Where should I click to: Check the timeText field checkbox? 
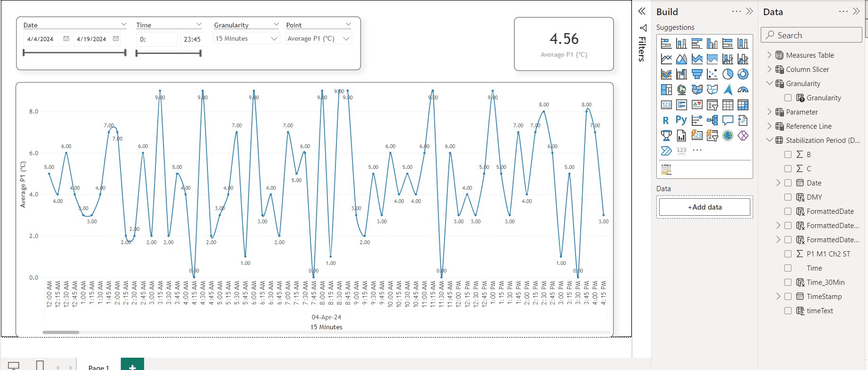(x=788, y=311)
